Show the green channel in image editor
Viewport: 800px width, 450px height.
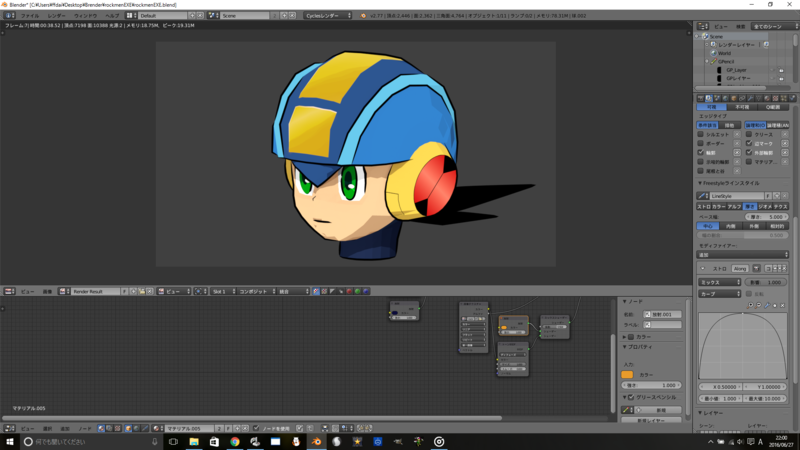pyautogui.click(x=357, y=291)
